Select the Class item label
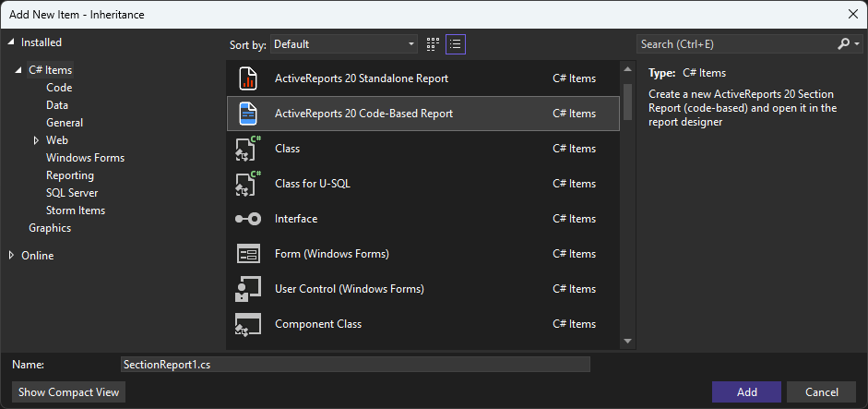The height and width of the screenshot is (409, 868). (x=287, y=149)
